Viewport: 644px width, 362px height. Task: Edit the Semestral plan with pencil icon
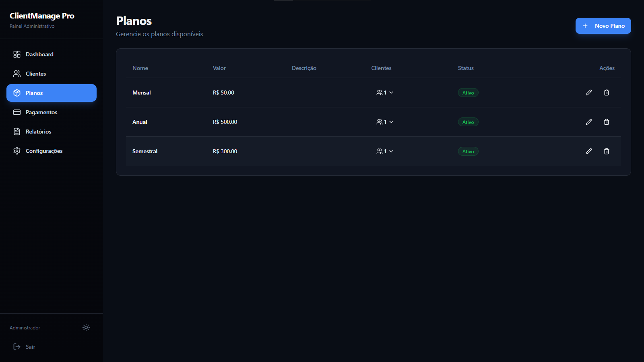588,151
